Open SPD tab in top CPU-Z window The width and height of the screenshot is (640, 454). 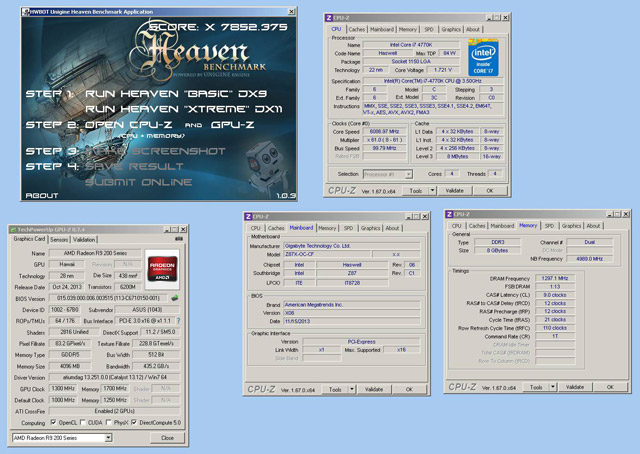click(x=429, y=29)
